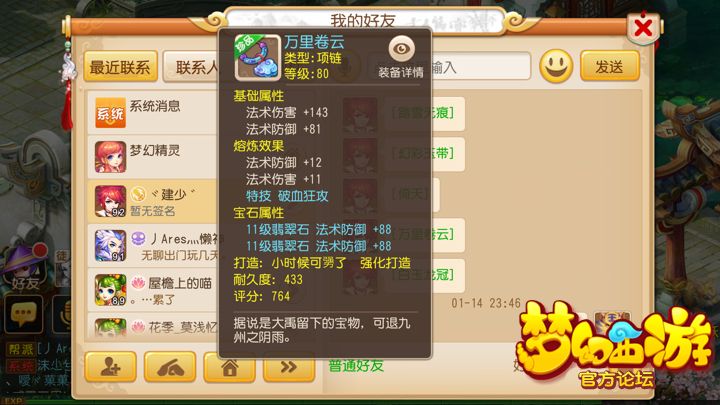Click Ares懒神 friend avatar
This screenshot has width=720, height=405.
(110, 245)
